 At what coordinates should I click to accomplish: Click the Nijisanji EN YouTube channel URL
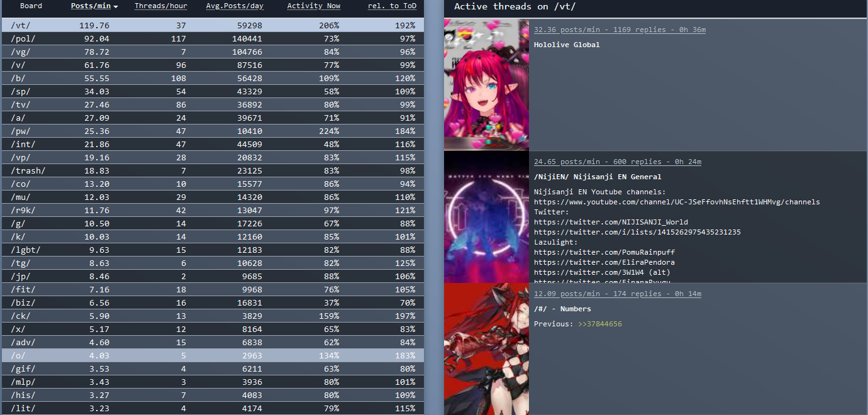click(677, 202)
